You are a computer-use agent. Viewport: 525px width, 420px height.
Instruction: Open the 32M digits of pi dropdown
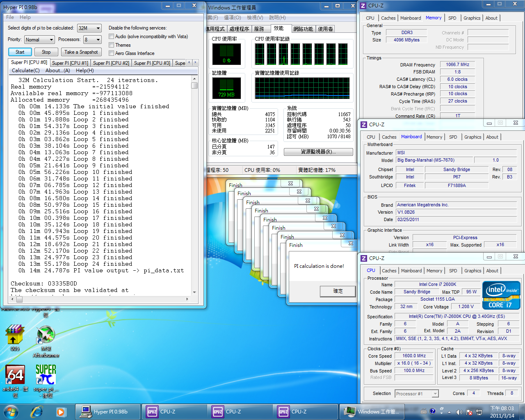89,28
